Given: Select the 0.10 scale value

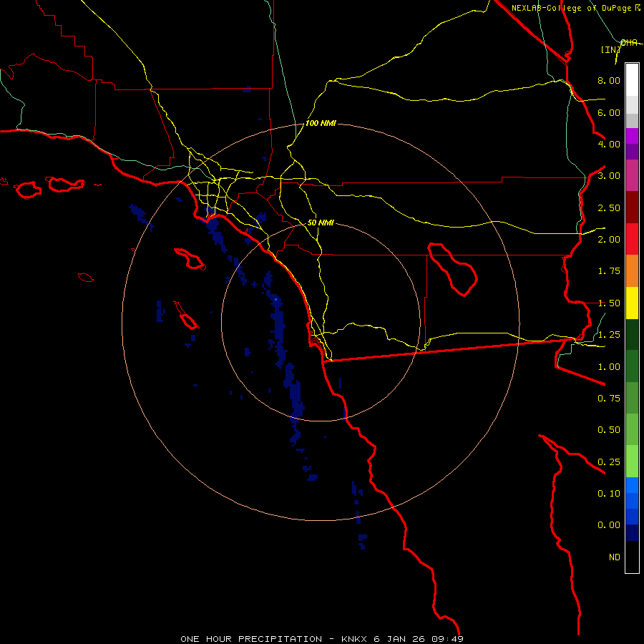Looking at the screenshot, I should (x=609, y=494).
